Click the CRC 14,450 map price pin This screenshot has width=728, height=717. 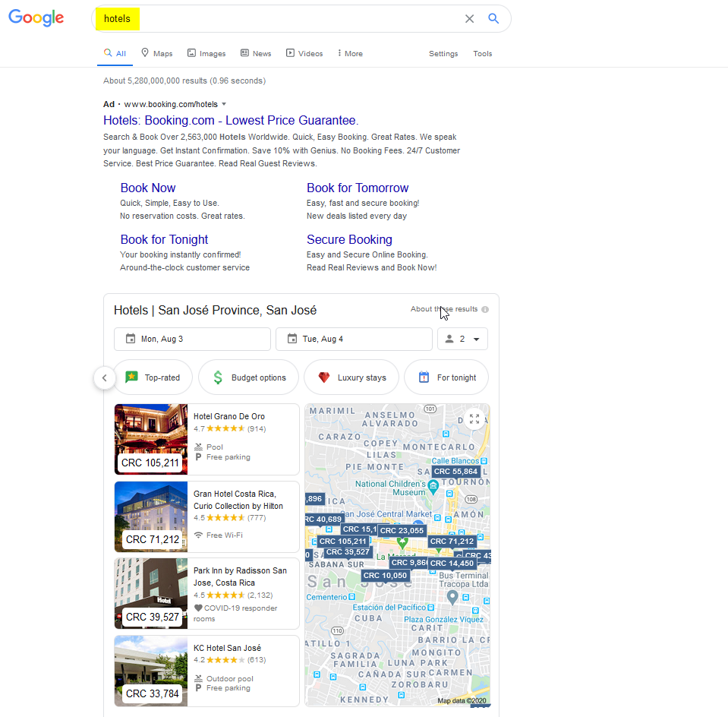tap(452, 563)
